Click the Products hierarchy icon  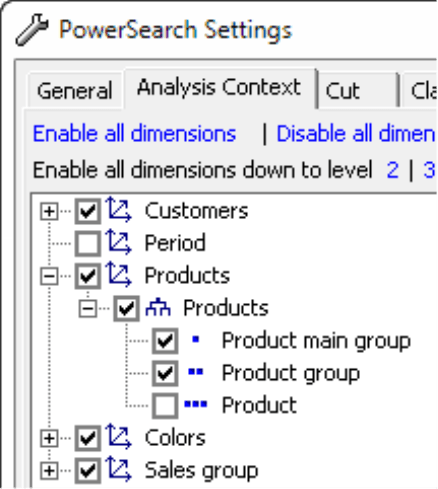[158, 307]
